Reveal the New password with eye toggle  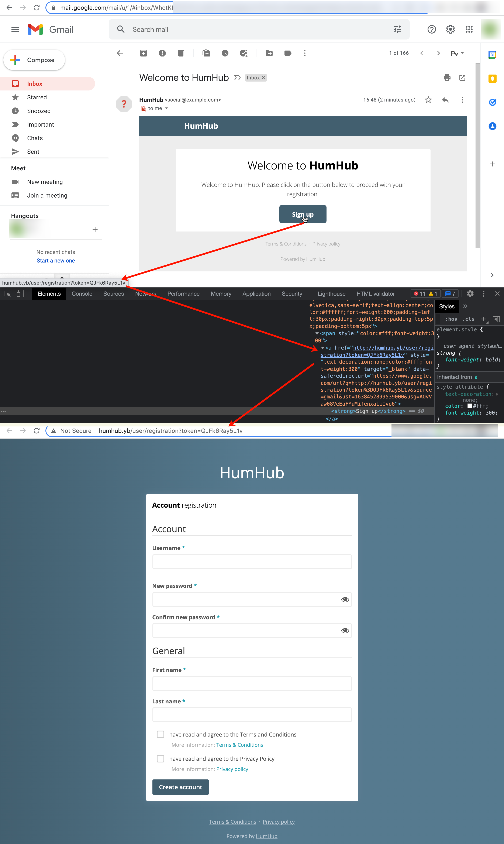(345, 600)
